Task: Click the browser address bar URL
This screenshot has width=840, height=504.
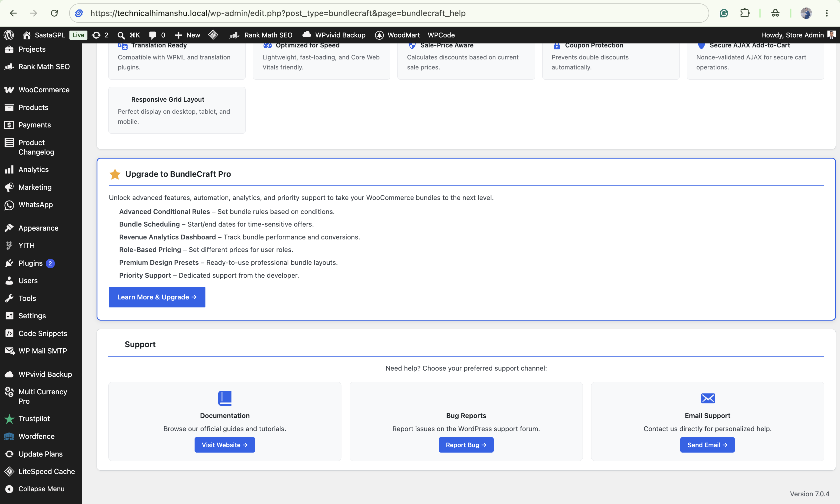Action: point(278,13)
